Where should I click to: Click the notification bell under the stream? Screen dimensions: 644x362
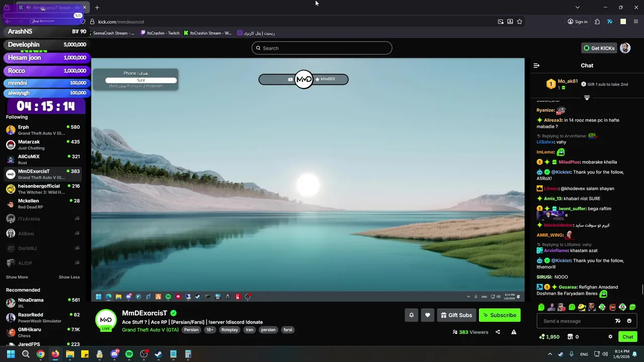pyautogui.click(x=412, y=315)
